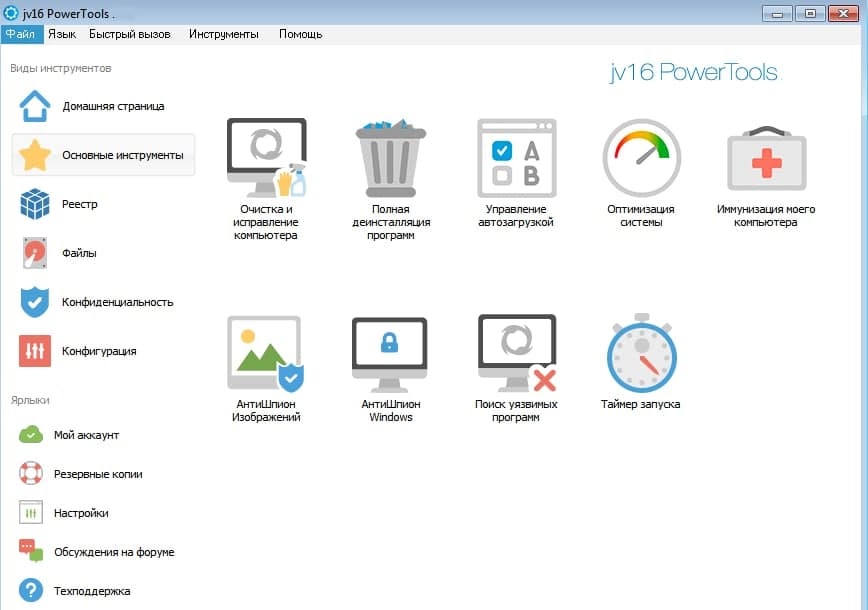Click the Полная деинсталляция программ caption
The height and width of the screenshot is (610, 868).
click(x=391, y=222)
